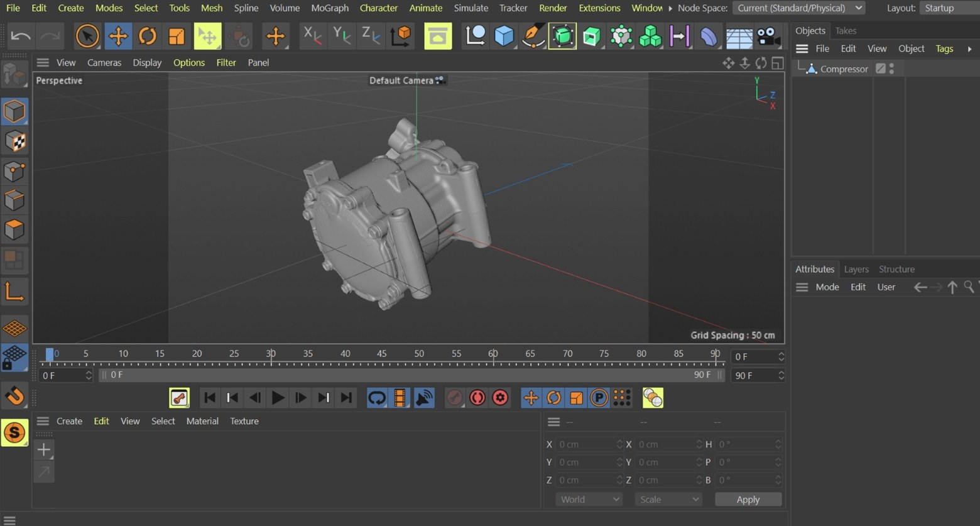This screenshot has height=526, width=980.
Task: Click the Undo arrow icon
Action: pos(21,36)
